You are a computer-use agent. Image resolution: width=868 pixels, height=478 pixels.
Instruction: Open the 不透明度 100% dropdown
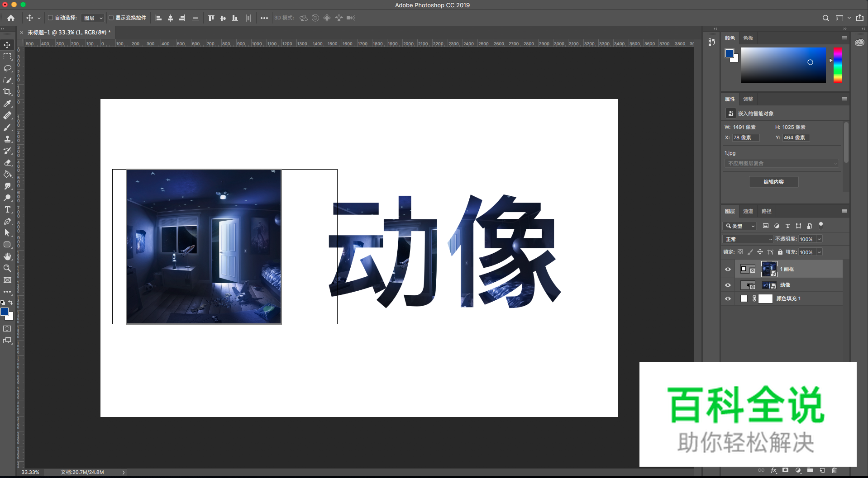pyautogui.click(x=819, y=239)
